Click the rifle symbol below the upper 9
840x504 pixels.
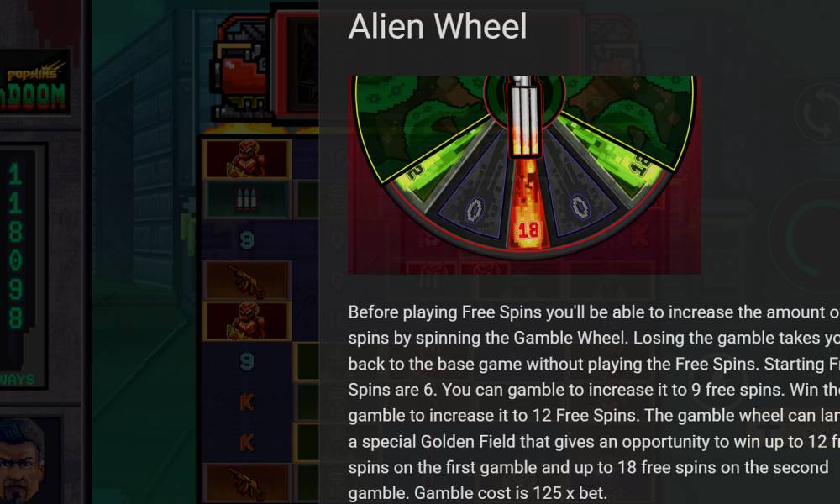[x=246, y=281]
